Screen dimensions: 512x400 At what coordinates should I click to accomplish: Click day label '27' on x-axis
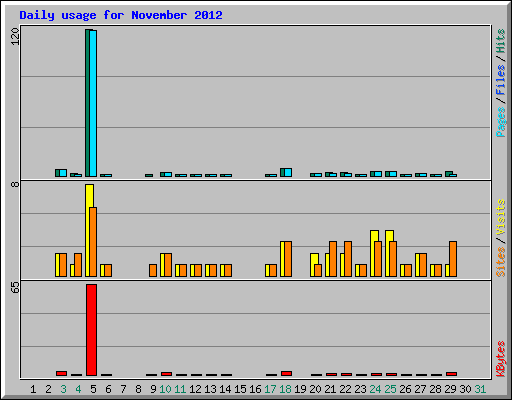pos(420,389)
